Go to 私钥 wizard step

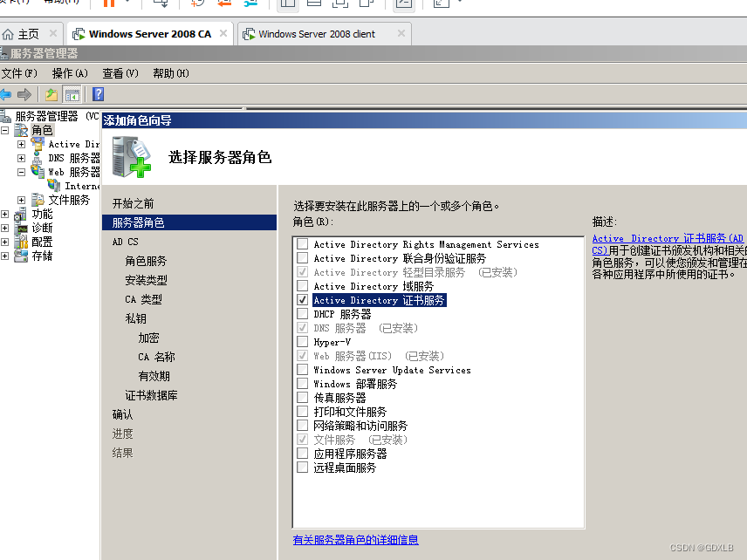coord(135,318)
